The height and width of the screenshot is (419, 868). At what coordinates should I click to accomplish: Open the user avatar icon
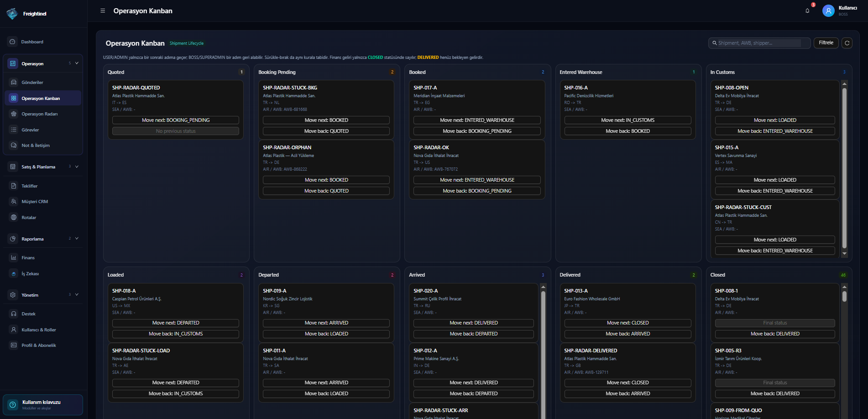tap(828, 10)
